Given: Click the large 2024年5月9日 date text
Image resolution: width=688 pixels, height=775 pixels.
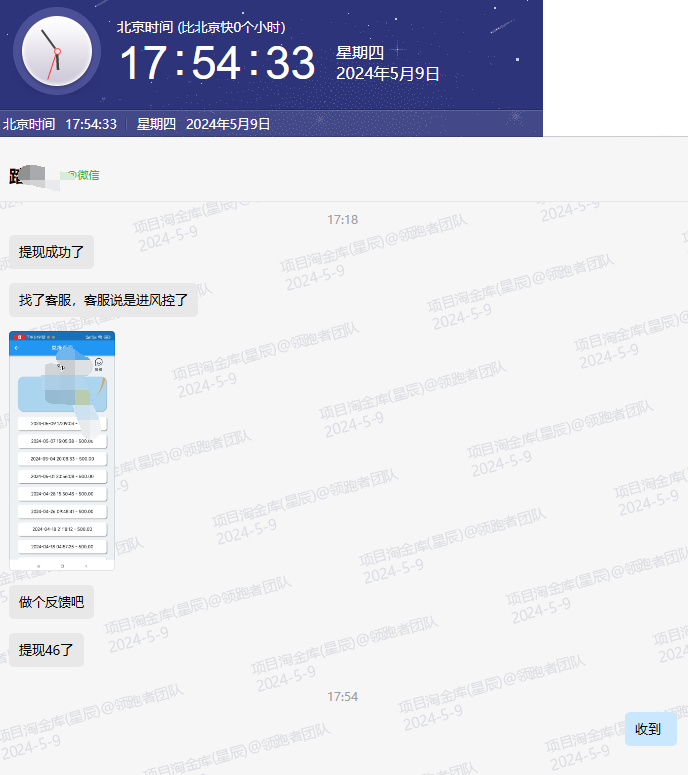Looking at the screenshot, I should [387, 74].
